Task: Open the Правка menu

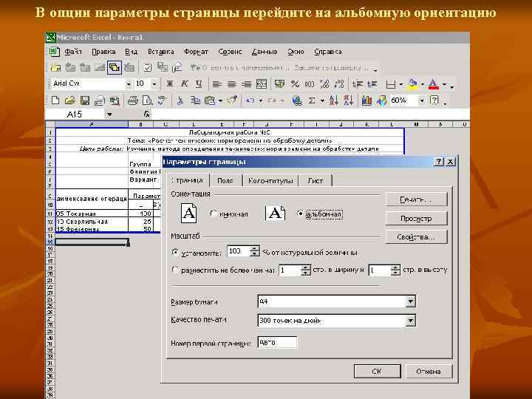Action: pos(103,52)
